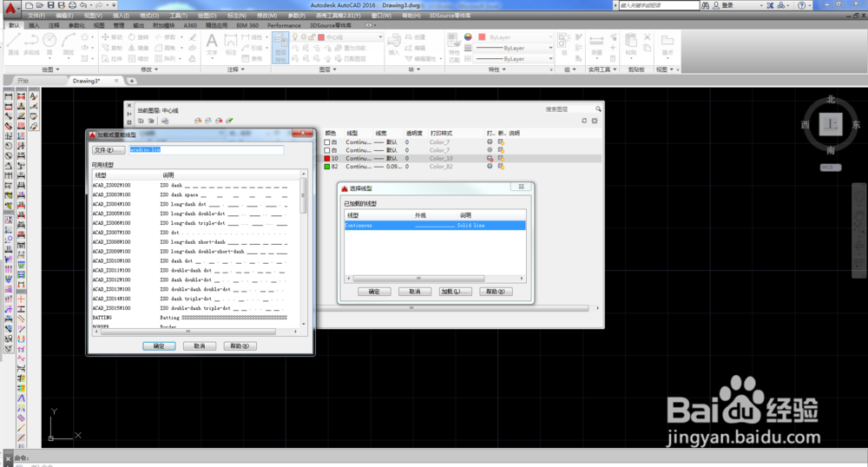The image size is (868, 467).
Task: Click the 测量 (Measure) tool
Action: coord(596,44)
